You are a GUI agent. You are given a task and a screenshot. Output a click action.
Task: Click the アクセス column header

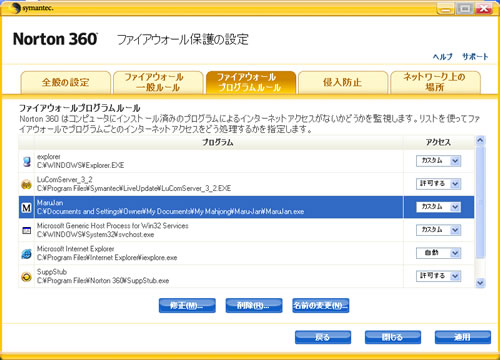tap(438, 142)
